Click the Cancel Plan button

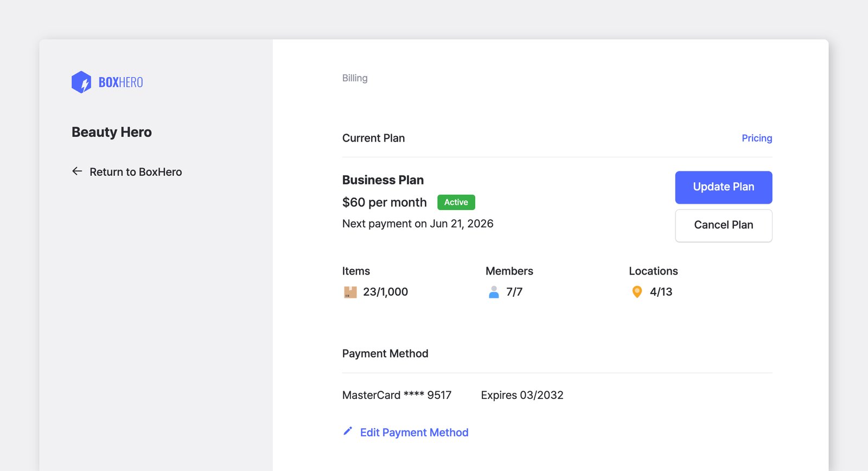pyautogui.click(x=724, y=225)
